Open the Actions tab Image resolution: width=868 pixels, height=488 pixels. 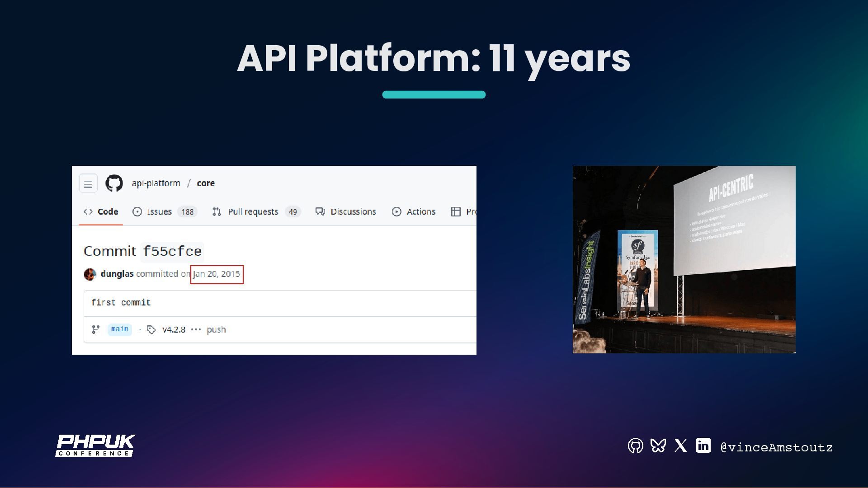click(421, 212)
